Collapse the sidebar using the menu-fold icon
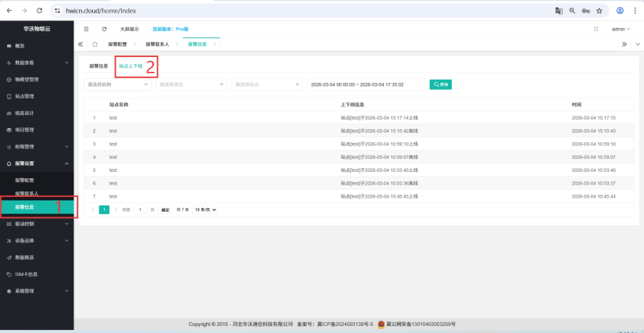Screen dimensions: 644x333 tap(86, 29)
